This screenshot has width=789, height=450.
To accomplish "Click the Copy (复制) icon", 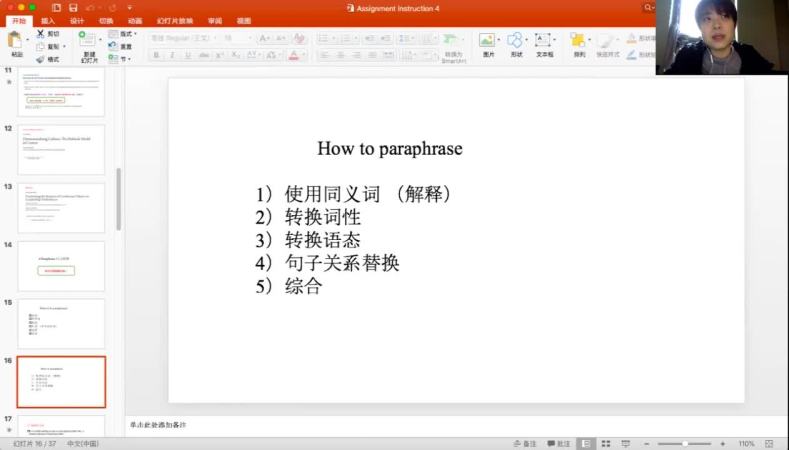I will [40, 46].
